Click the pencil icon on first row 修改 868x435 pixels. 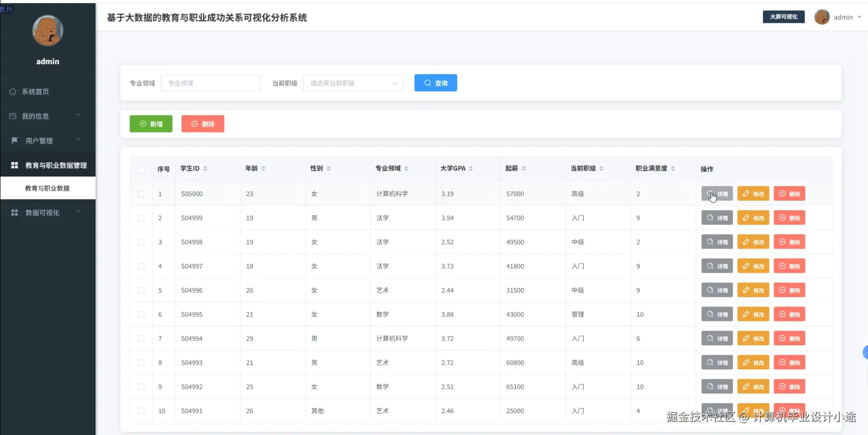(x=746, y=194)
